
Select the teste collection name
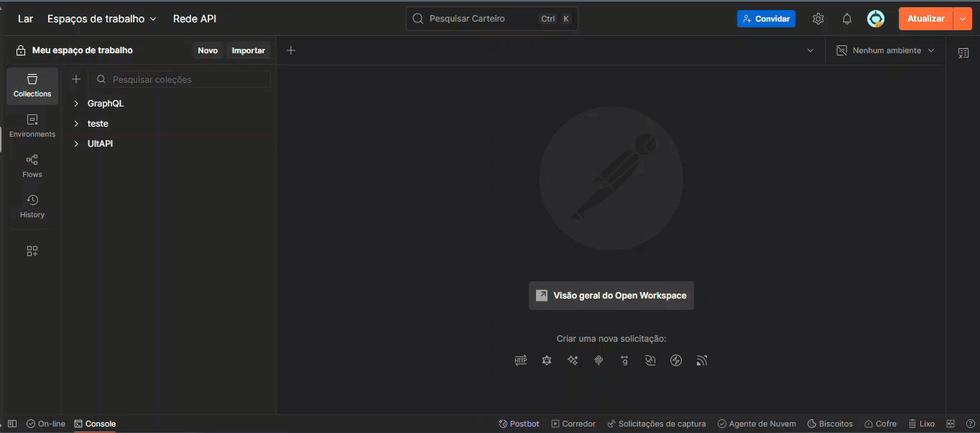pyautogui.click(x=98, y=124)
